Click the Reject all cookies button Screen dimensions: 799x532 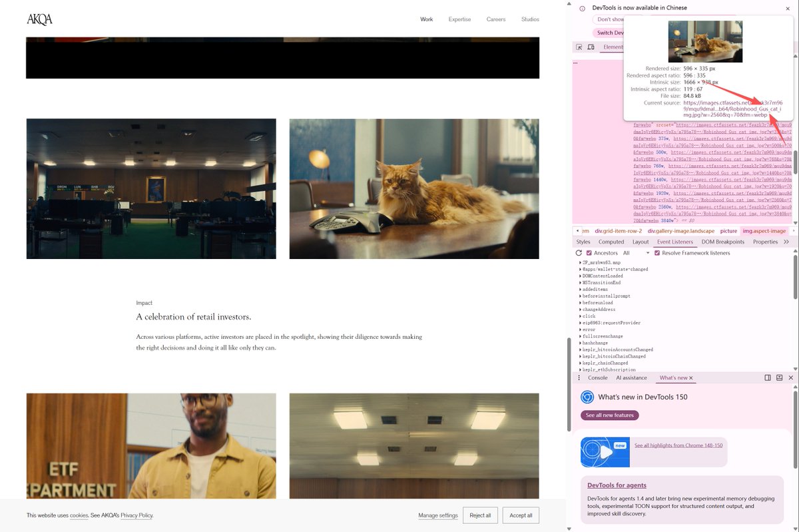pos(480,515)
